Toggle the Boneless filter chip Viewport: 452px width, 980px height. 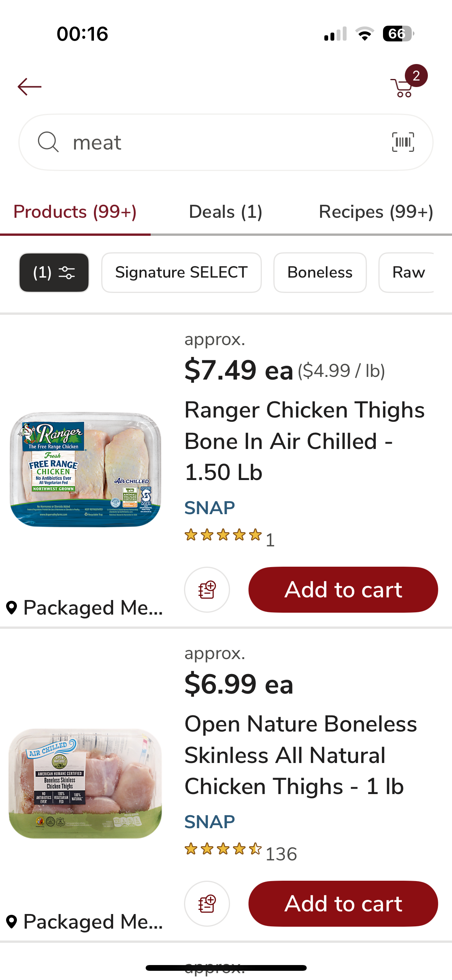pos(320,273)
